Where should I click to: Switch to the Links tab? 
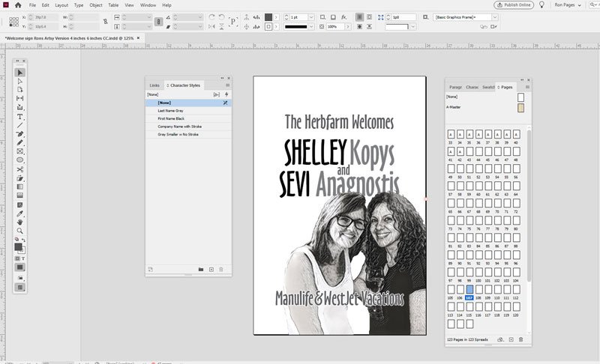154,85
